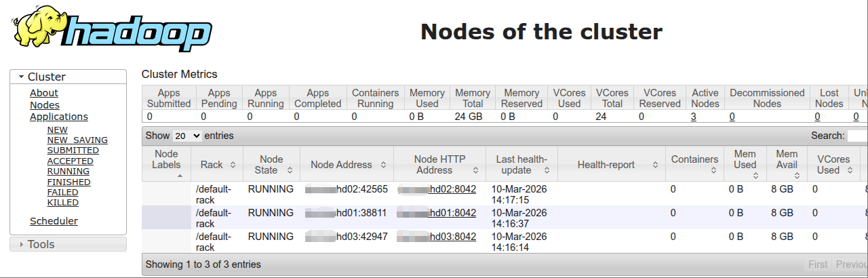The width and height of the screenshot is (868, 278).
Task: Open the hd02:8042 node HTTP address
Action: (x=452, y=189)
